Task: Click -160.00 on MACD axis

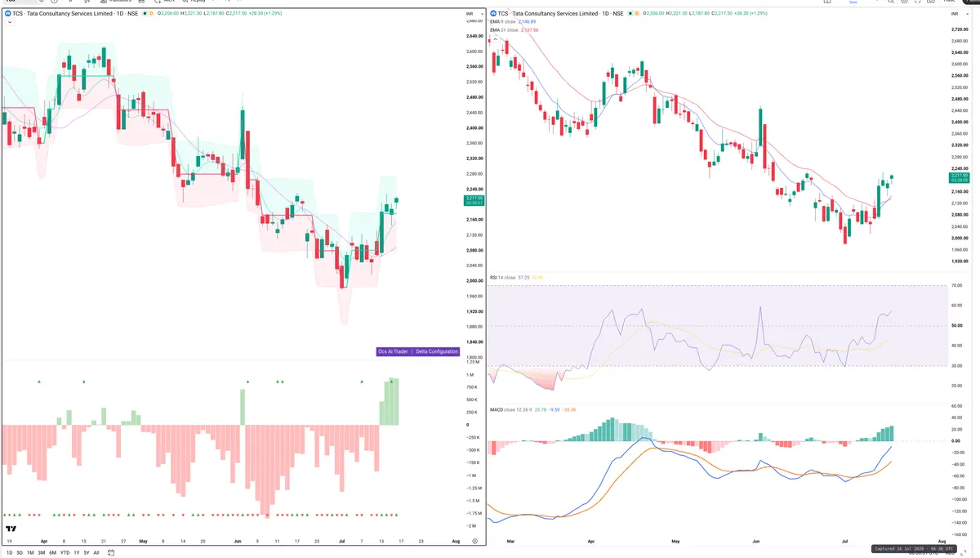Action: click(958, 535)
